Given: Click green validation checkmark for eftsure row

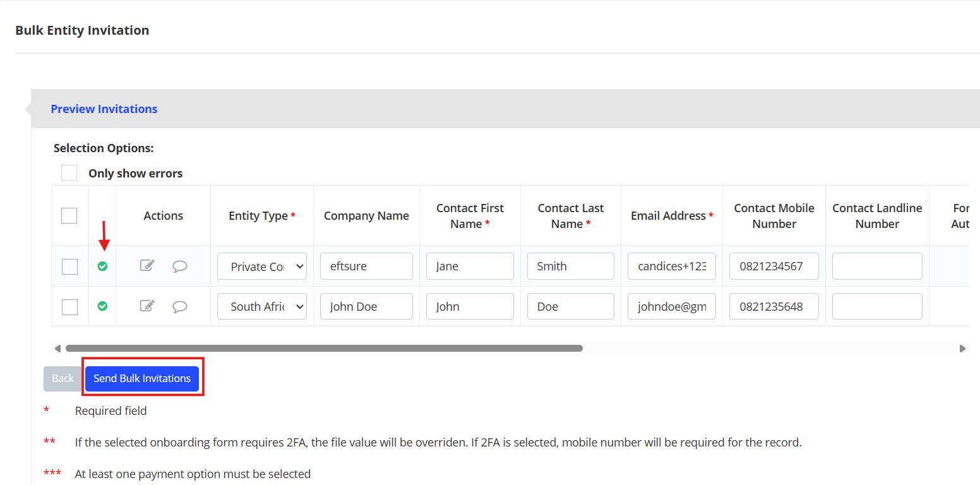Looking at the screenshot, I should (102, 266).
